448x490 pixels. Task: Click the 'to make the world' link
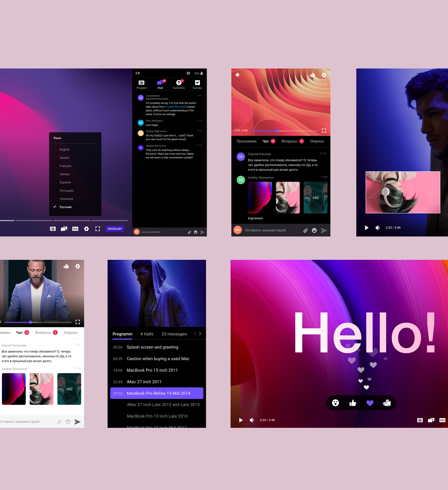175,107
